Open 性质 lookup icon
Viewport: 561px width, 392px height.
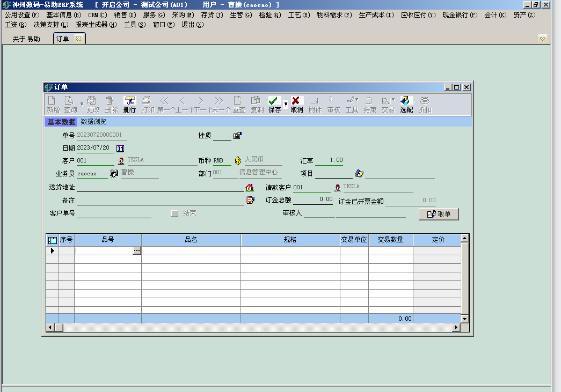point(237,136)
